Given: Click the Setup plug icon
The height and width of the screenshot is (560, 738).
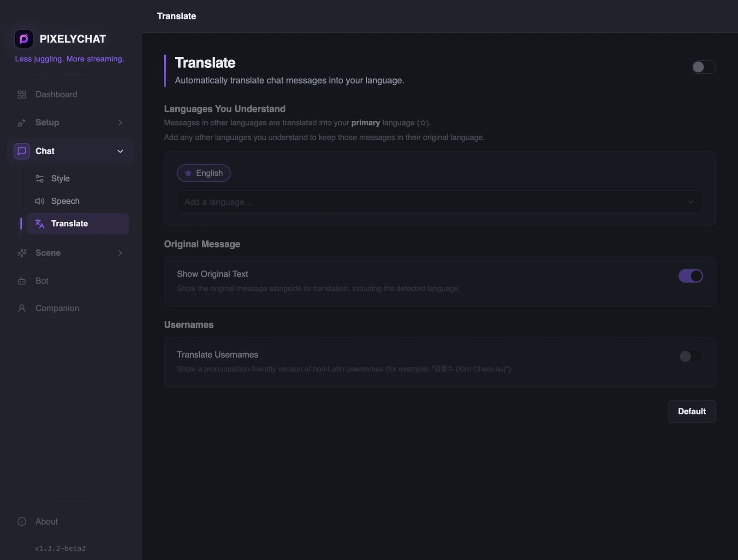Looking at the screenshot, I should click(x=22, y=123).
